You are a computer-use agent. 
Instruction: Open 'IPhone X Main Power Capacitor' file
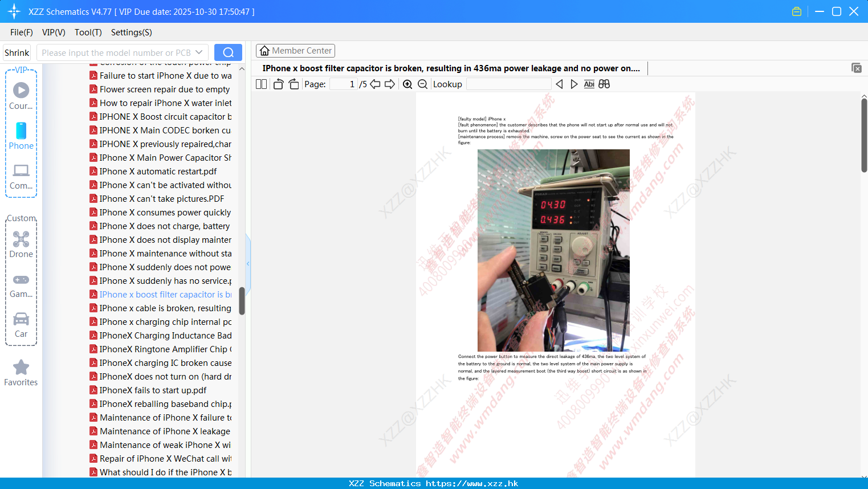(161, 158)
